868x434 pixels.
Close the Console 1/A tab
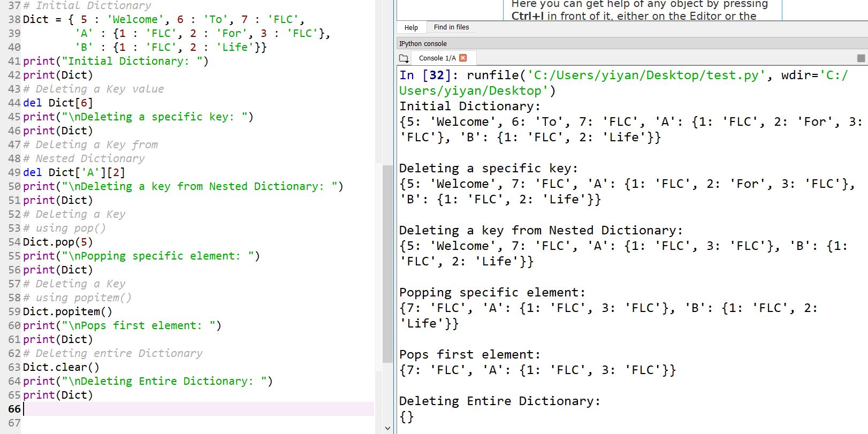coord(463,58)
